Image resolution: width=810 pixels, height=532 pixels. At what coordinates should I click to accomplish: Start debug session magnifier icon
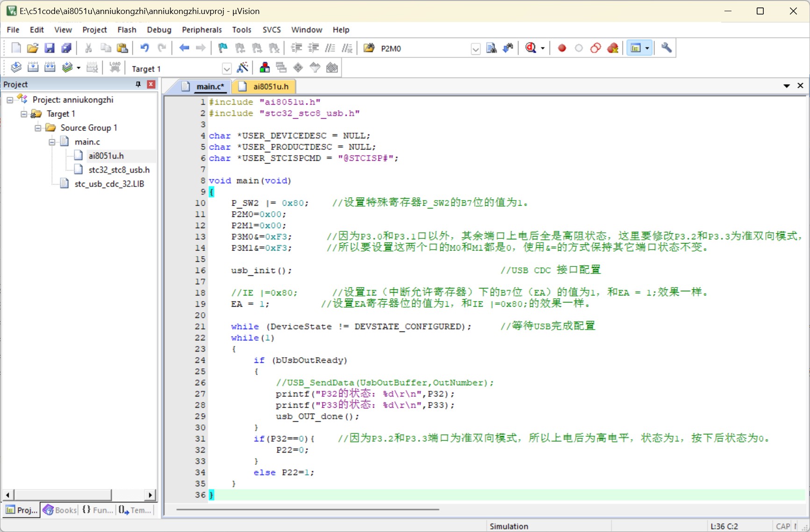tap(531, 48)
